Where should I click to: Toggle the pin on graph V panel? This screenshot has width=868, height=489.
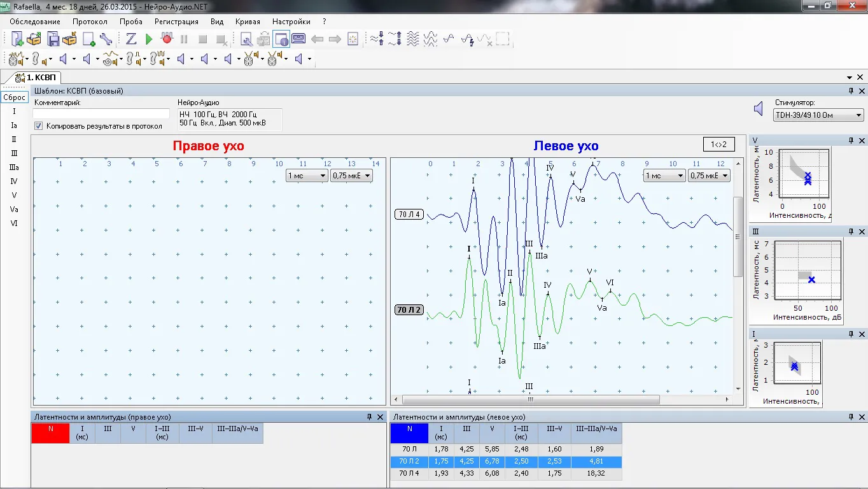[x=851, y=141]
